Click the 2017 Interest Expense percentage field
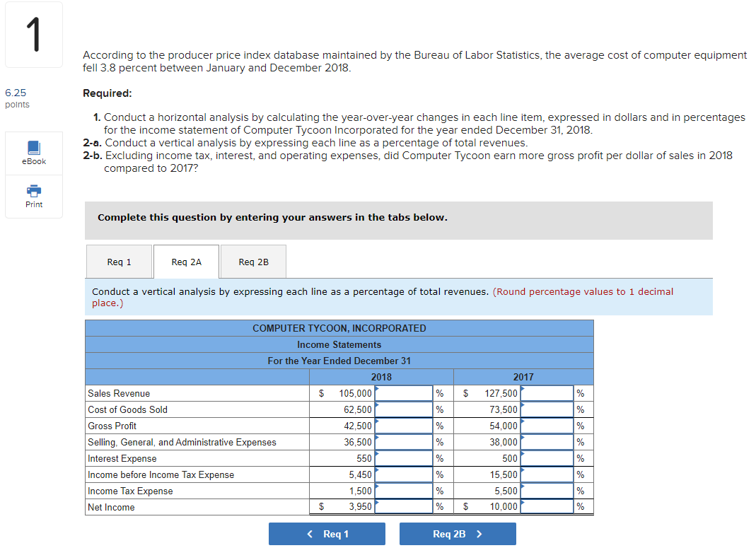This screenshot has width=756, height=548. pos(547,458)
